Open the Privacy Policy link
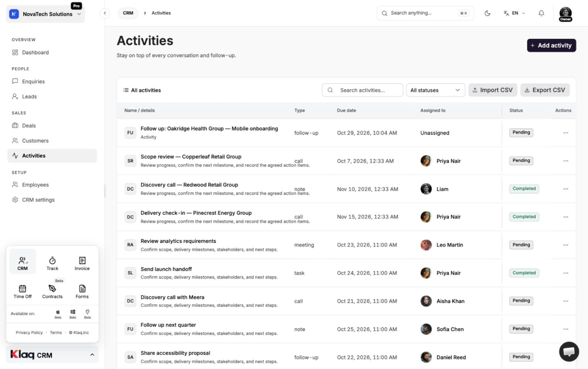Screen dimensions: 588x369 pyautogui.click(x=29, y=333)
